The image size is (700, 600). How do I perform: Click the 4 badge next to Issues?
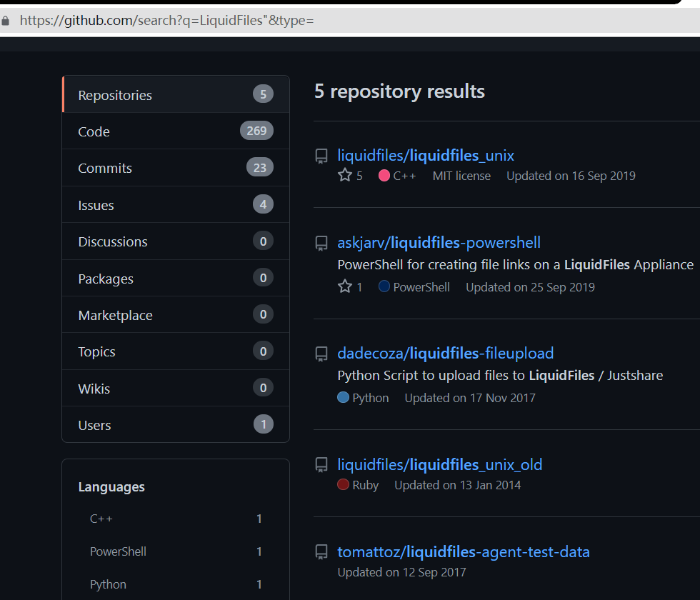pyautogui.click(x=263, y=204)
